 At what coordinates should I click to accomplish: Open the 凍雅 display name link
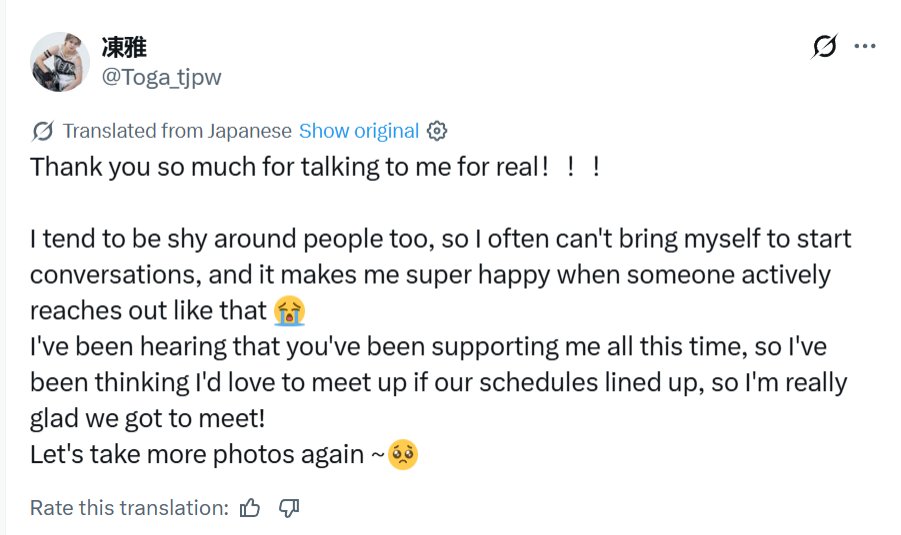coord(124,48)
